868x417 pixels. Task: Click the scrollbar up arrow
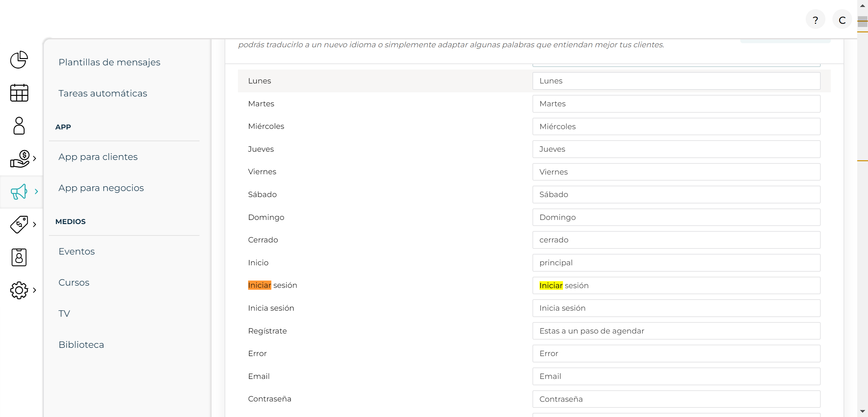point(862,5)
